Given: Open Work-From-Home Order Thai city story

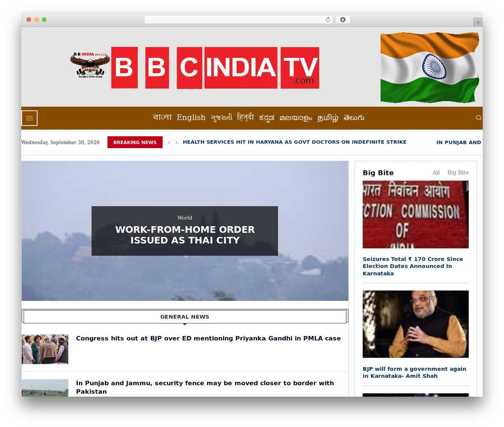Looking at the screenshot, I should coord(185,235).
